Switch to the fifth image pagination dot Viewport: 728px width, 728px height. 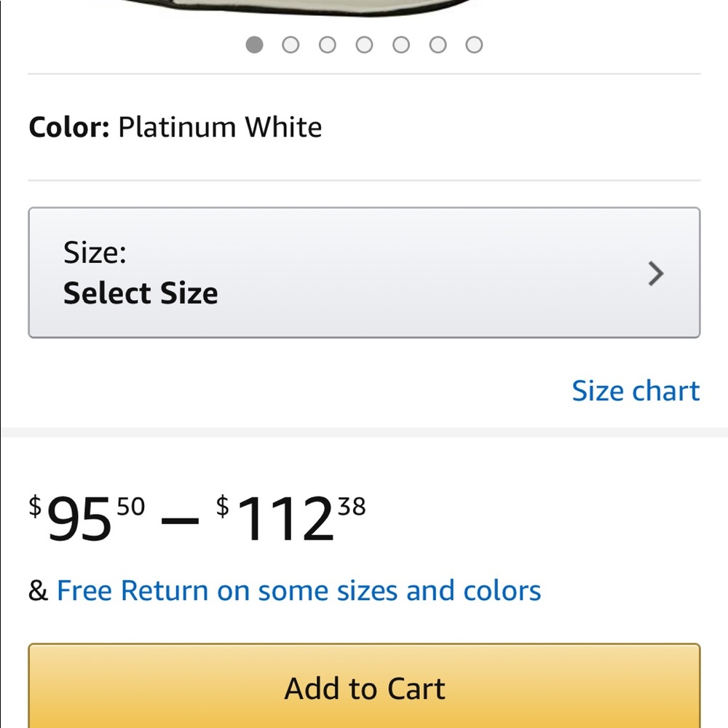pyautogui.click(x=401, y=45)
